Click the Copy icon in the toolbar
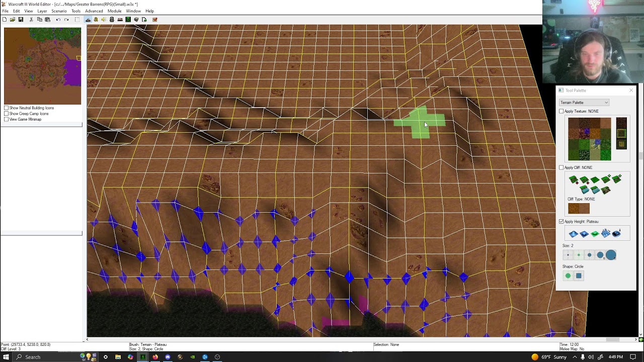Image resolution: width=644 pixels, height=362 pixels. coord(39,20)
